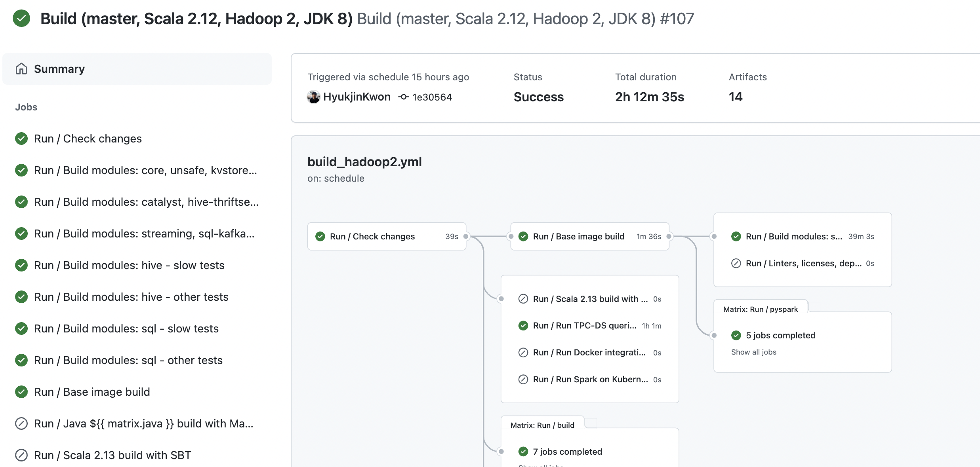Screen dimensions: 980x467
Task: Click the green success check in title
Action: 21,19
